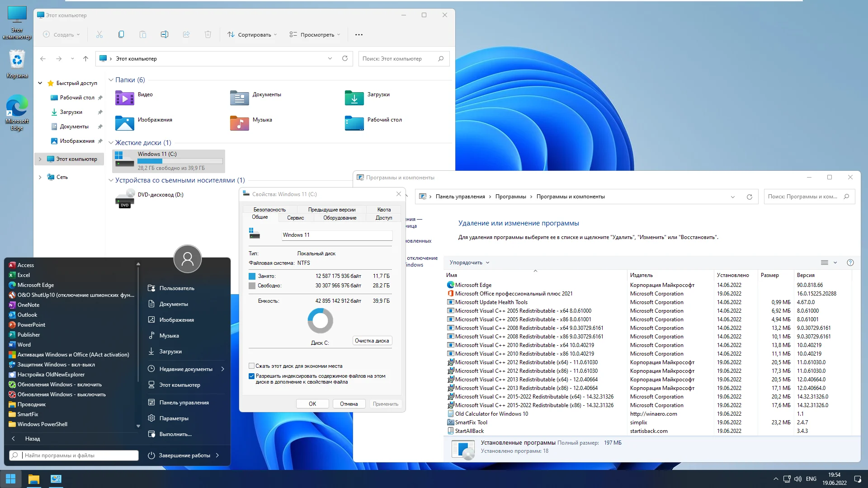Click the Copy icon in Explorer toolbar
868x488 pixels.
tap(121, 34)
